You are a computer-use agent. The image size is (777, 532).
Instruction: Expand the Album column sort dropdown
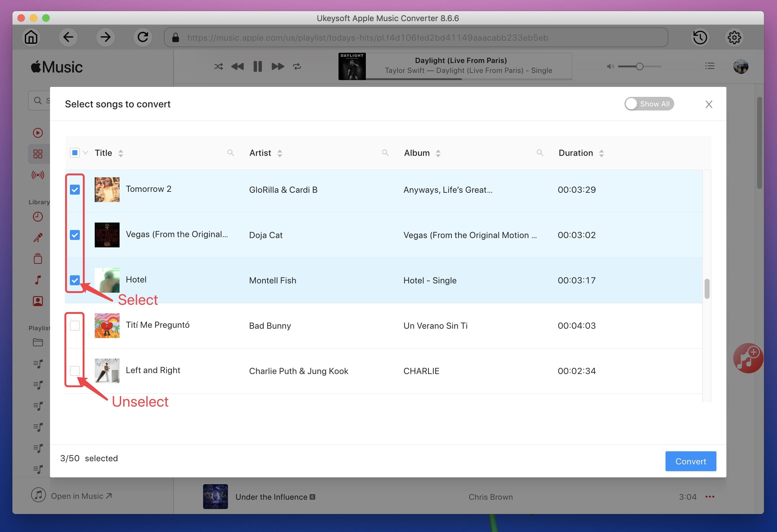point(438,153)
